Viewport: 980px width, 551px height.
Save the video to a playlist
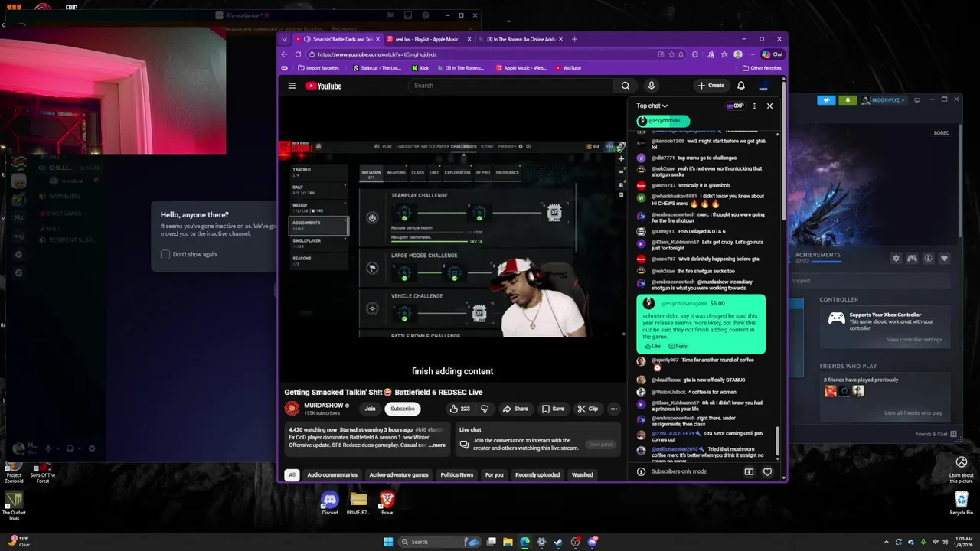(553, 409)
